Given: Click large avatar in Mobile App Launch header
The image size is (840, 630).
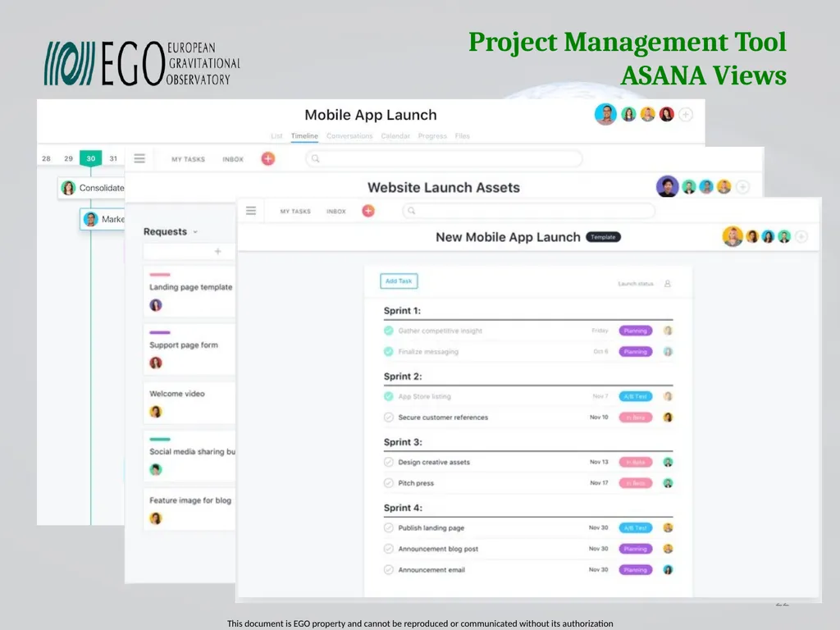Looking at the screenshot, I should point(605,114).
